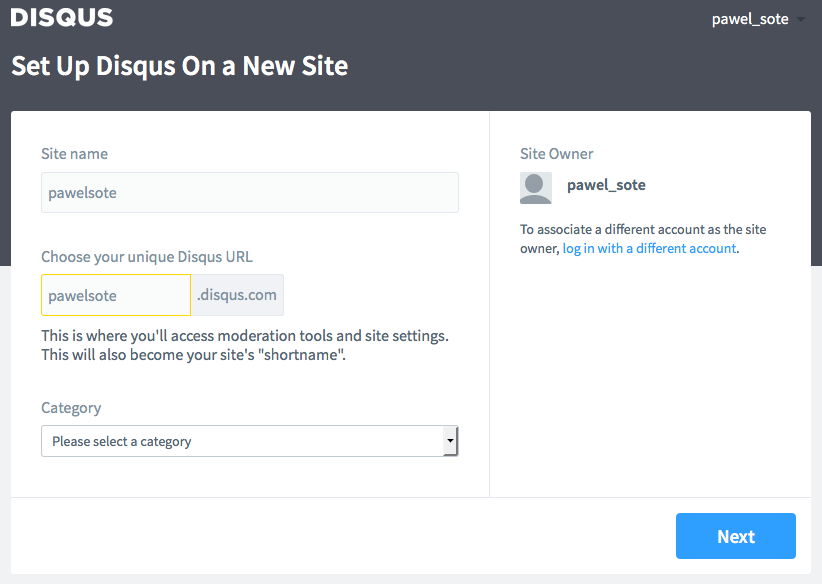Click the moderation tools description line

245,336
